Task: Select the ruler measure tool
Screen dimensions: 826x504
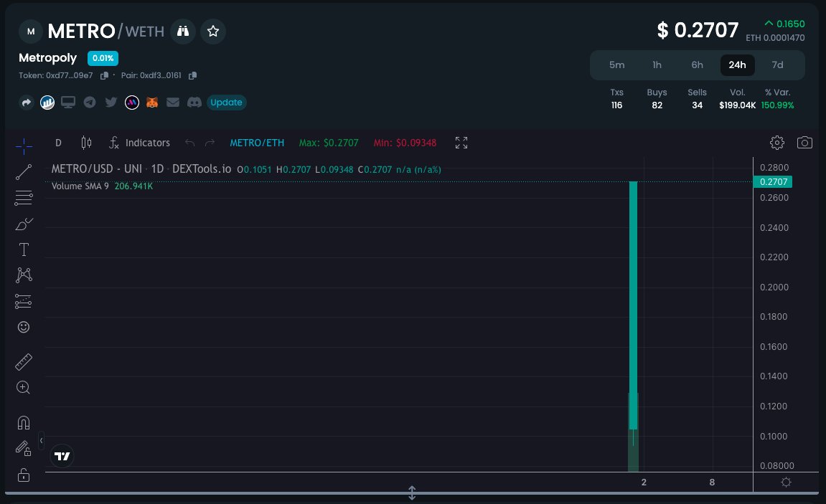Action: coord(24,362)
